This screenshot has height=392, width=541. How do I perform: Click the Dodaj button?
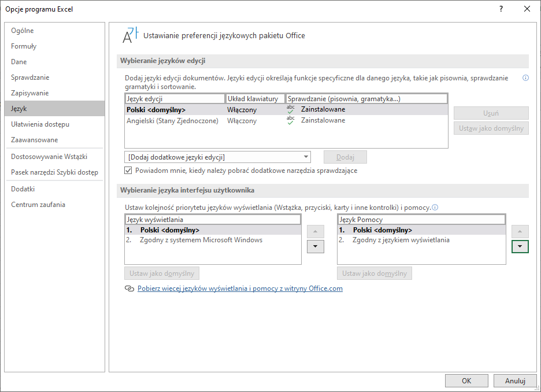345,157
